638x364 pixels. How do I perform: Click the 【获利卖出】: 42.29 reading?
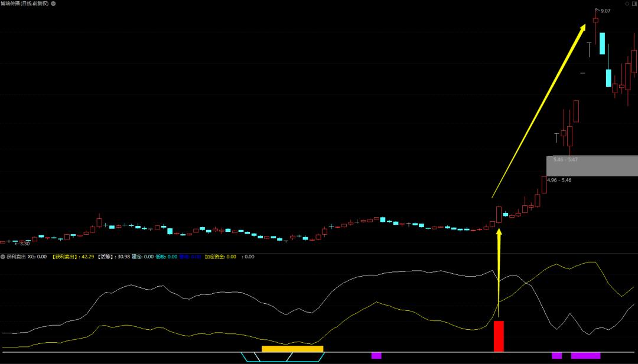point(73,257)
